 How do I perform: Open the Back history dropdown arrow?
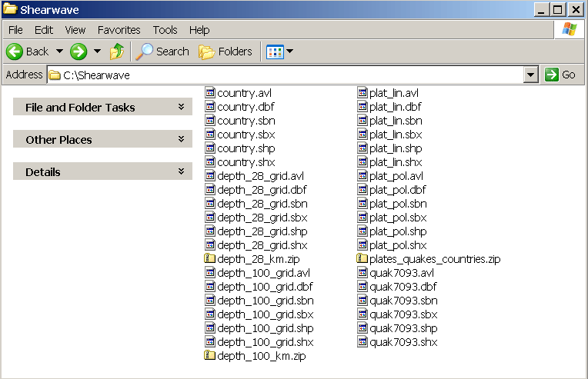point(59,52)
